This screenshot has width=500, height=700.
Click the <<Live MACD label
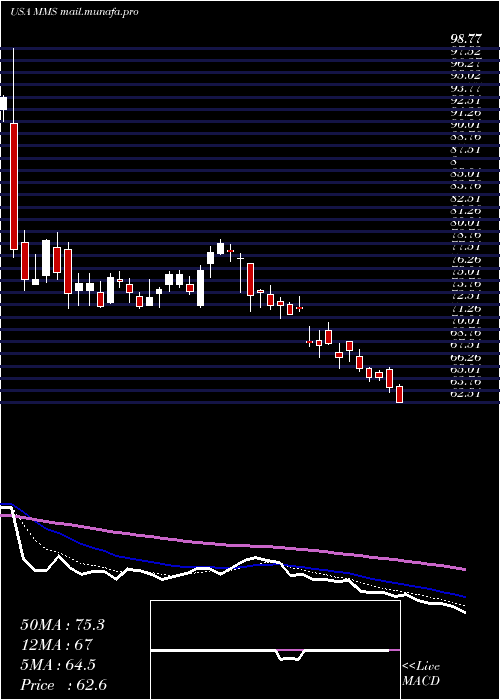point(421,674)
